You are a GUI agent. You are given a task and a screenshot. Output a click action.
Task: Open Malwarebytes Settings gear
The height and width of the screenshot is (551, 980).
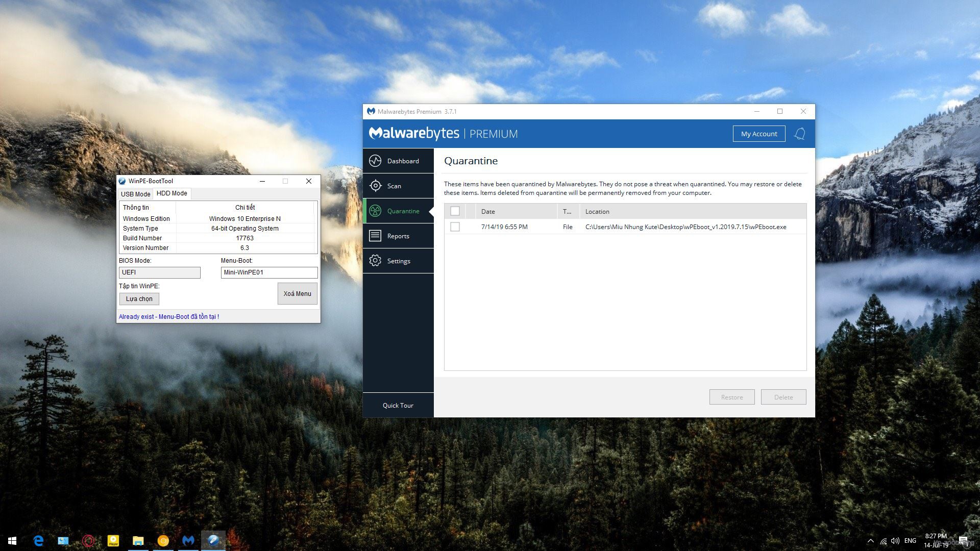point(375,261)
